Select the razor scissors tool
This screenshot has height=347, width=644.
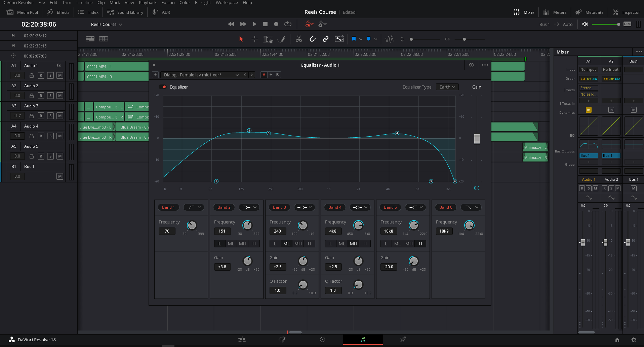click(x=298, y=39)
